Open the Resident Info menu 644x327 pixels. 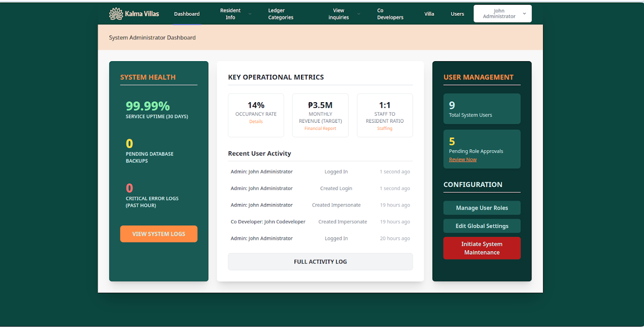point(230,14)
